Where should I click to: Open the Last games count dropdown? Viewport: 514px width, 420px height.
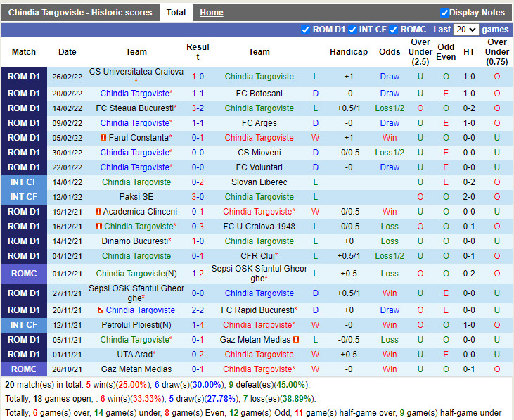pyautogui.click(x=465, y=30)
